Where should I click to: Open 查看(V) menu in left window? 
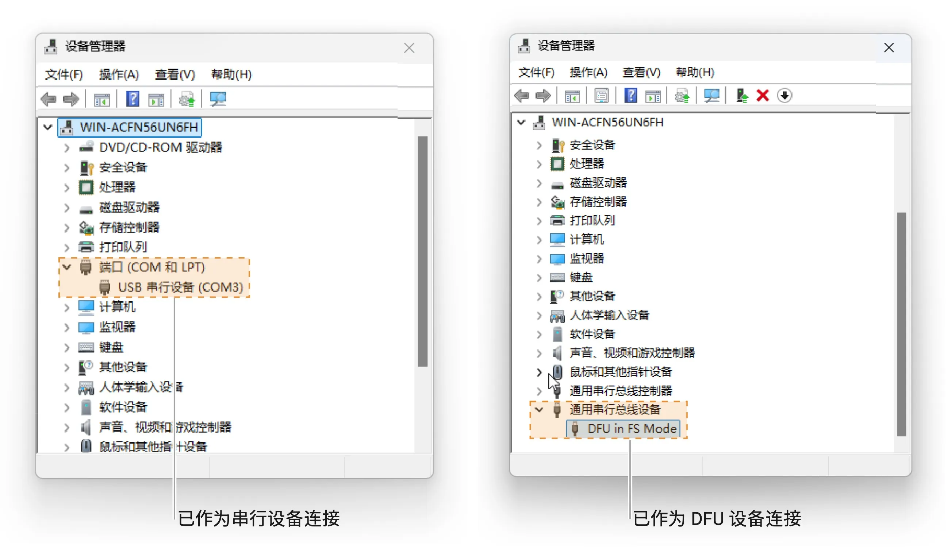click(175, 75)
